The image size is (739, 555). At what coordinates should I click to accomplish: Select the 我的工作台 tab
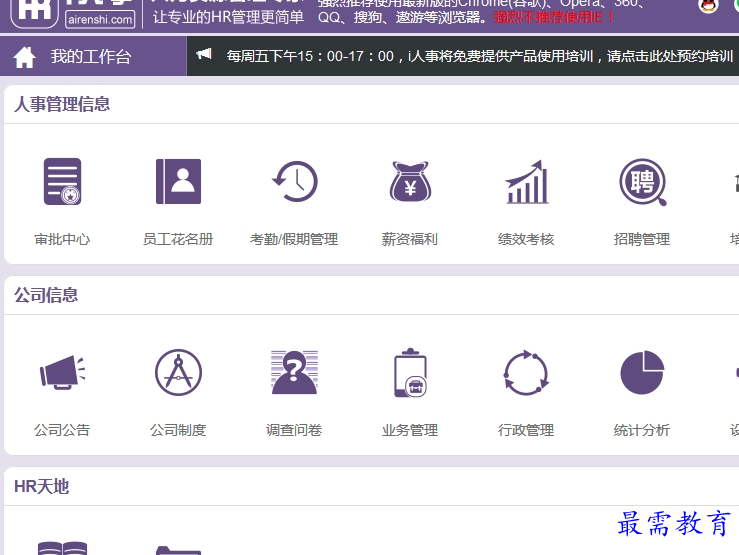pos(93,57)
